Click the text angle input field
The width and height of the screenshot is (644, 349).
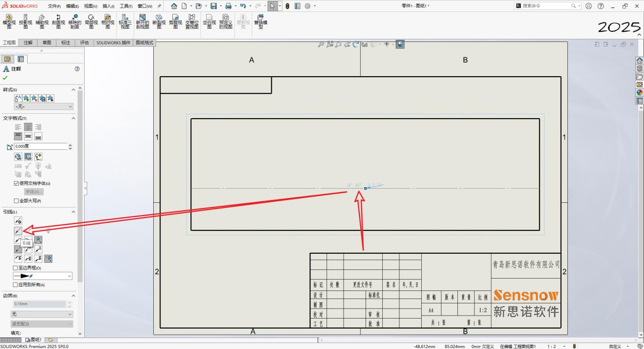click(40, 147)
